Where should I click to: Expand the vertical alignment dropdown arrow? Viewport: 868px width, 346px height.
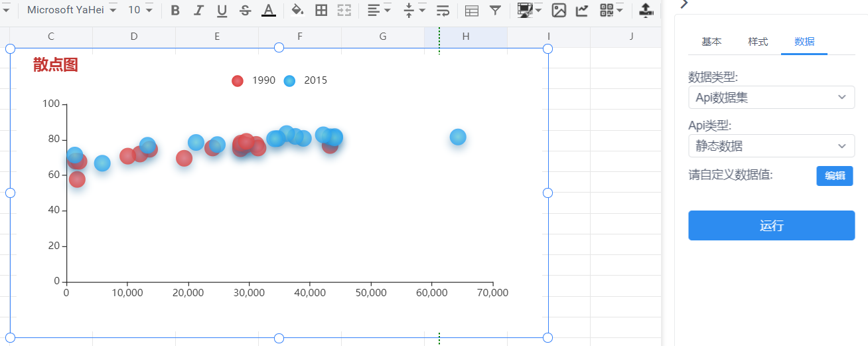422,10
